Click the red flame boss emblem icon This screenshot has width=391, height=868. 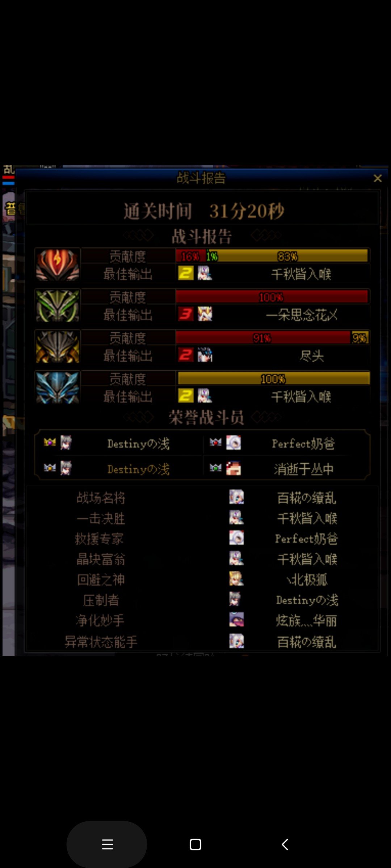pos(58,265)
